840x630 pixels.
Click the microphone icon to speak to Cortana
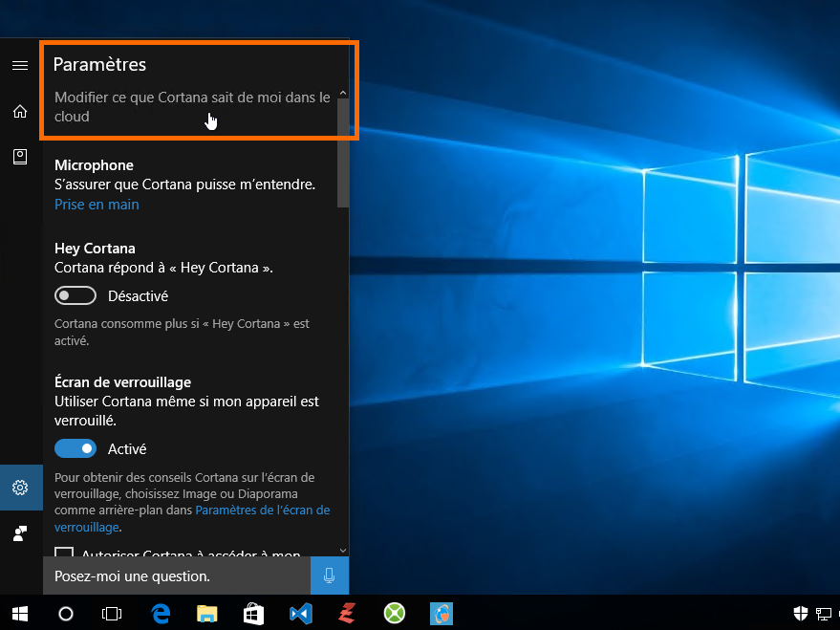330,576
